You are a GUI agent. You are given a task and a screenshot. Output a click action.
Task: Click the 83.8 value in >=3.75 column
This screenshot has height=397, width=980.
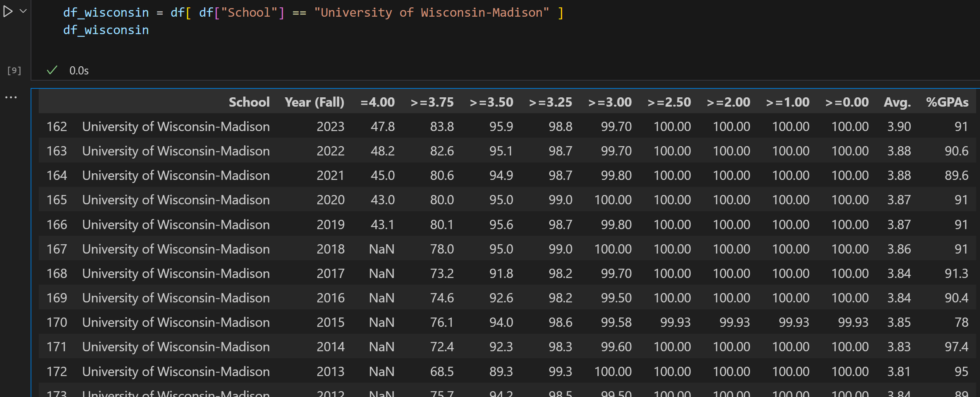click(x=442, y=126)
